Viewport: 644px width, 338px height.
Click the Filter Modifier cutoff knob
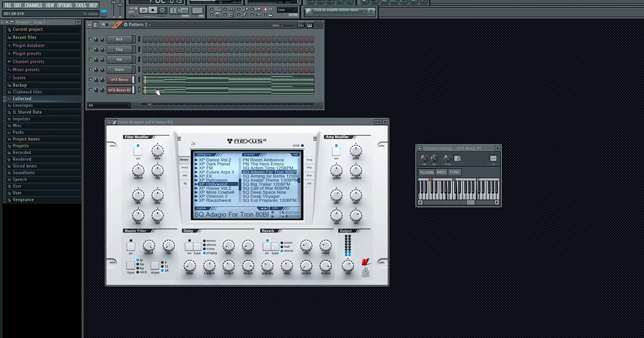tap(138, 171)
